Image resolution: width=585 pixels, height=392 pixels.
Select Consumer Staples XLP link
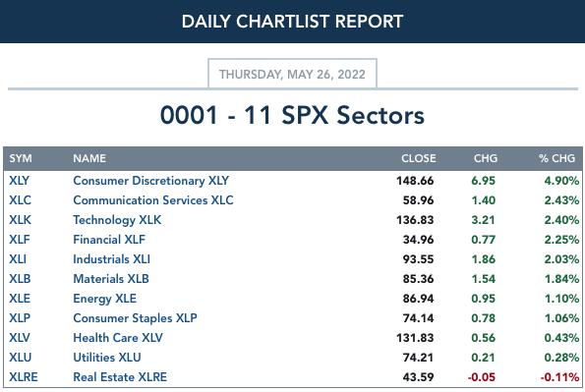point(135,318)
